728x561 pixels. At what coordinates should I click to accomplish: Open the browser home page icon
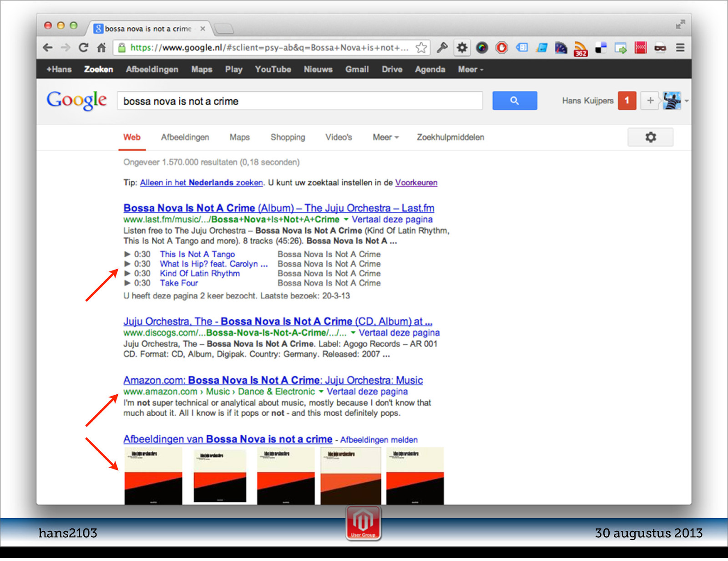(x=101, y=47)
